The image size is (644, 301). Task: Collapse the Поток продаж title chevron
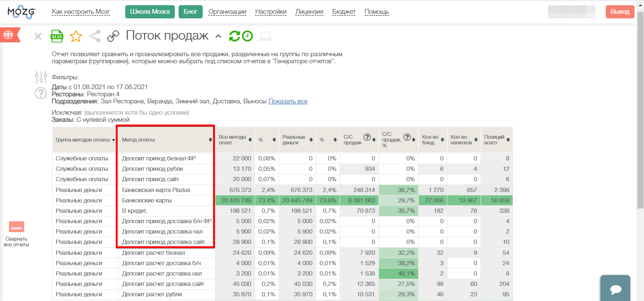218,36
